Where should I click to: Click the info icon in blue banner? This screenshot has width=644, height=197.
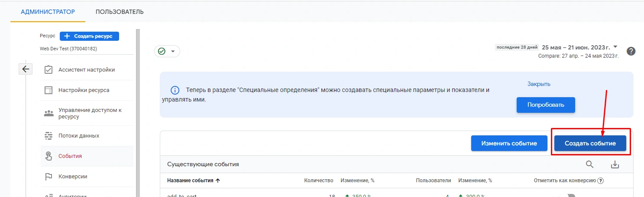(175, 90)
